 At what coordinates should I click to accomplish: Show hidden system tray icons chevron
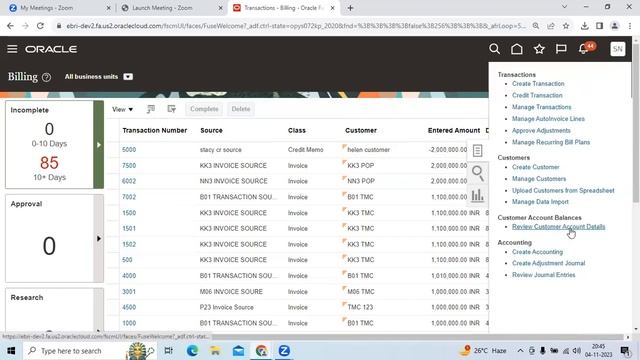point(520,351)
